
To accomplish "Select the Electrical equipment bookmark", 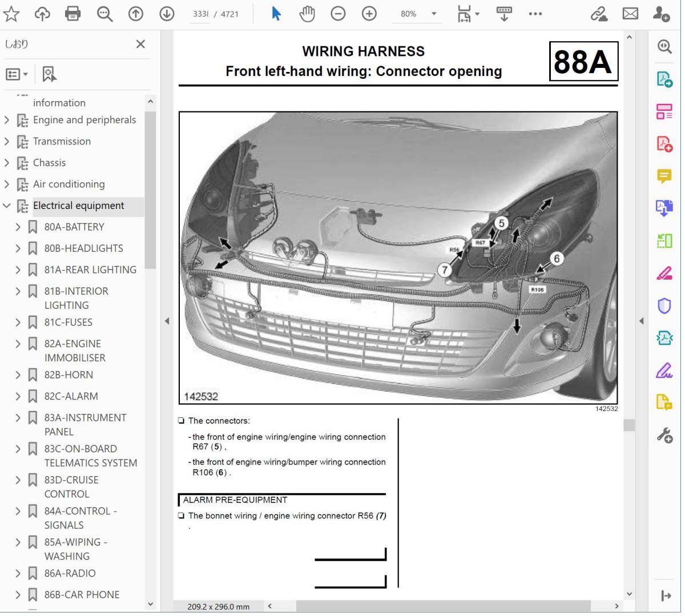I will tap(78, 206).
